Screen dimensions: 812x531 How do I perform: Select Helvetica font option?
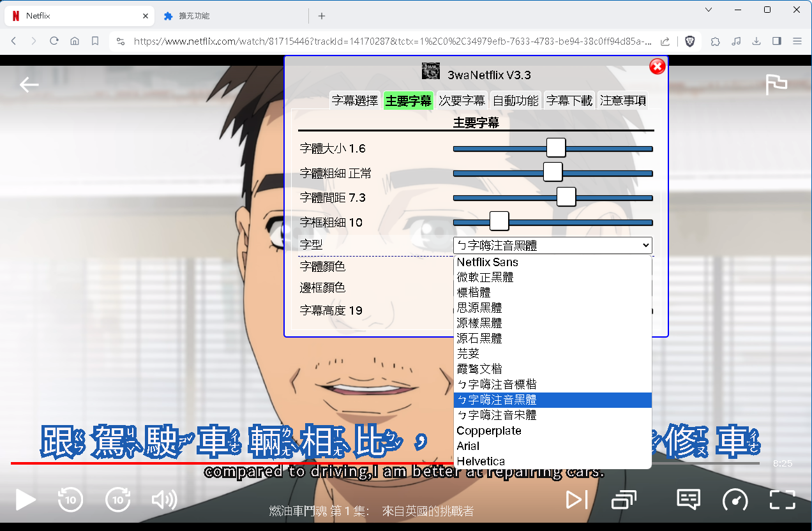tap(553, 461)
